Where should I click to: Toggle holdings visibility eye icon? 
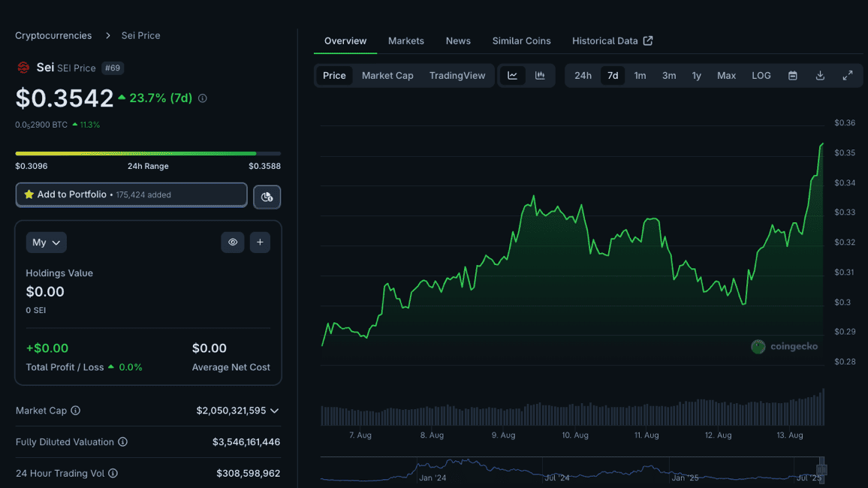point(233,242)
